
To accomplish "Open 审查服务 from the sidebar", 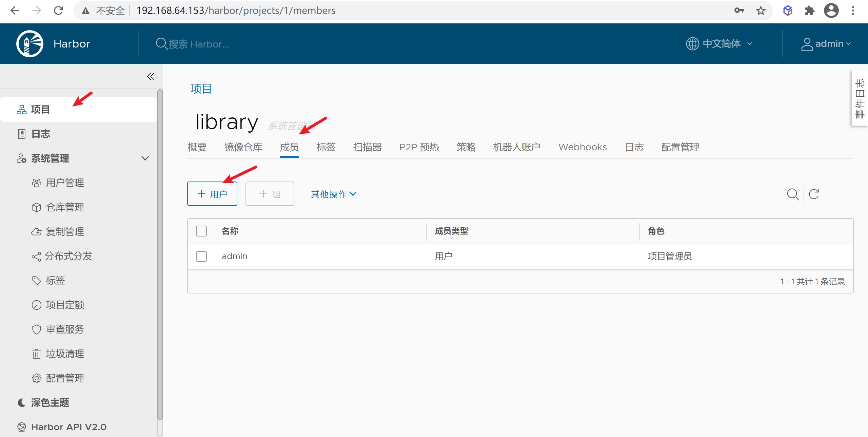I will pyautogui.click(x=65, y=329).
